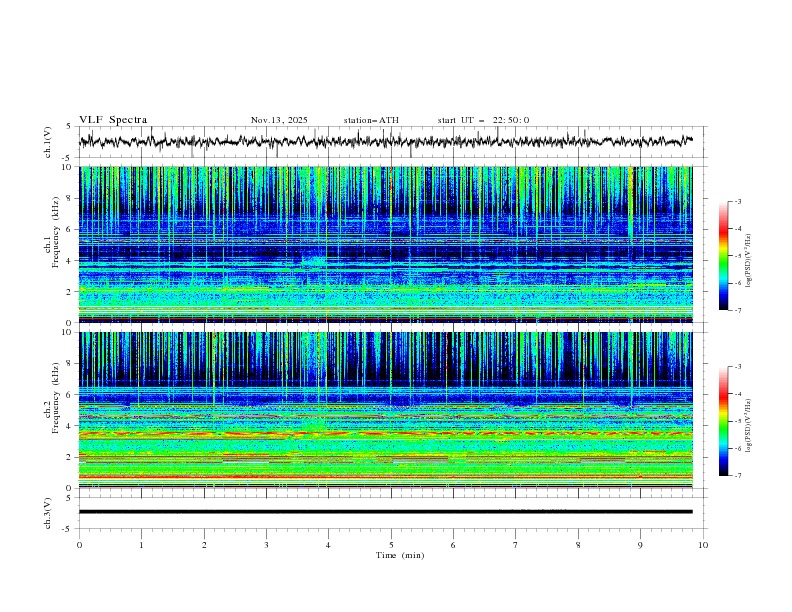Click the Nov.13, 2025 date label
Screen dimensions: 792x612
pyautogui.click(x=279, y=120)
